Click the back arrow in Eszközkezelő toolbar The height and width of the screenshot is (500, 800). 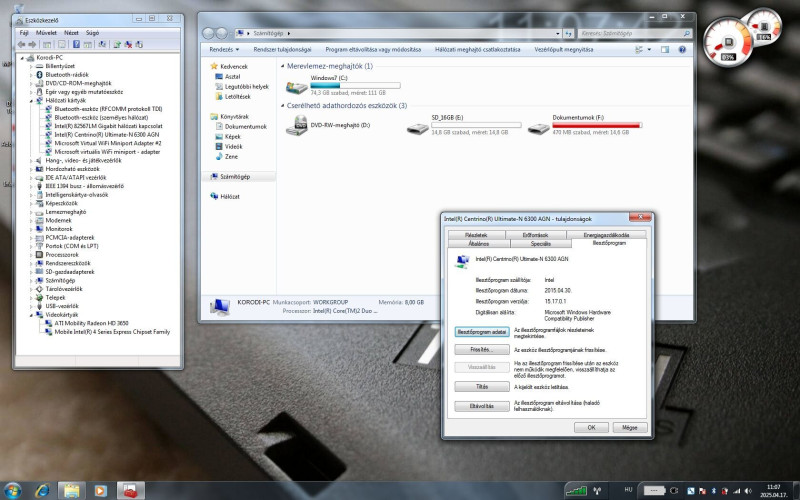21,44
